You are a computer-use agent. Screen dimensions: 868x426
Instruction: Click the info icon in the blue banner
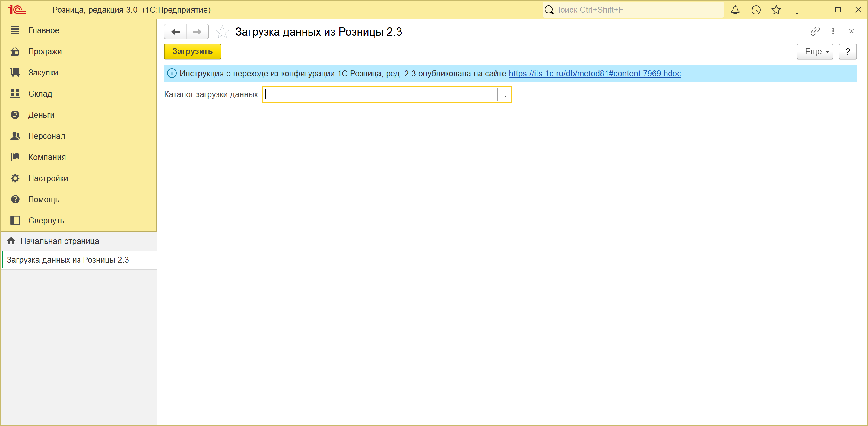[x=172, y=73]
